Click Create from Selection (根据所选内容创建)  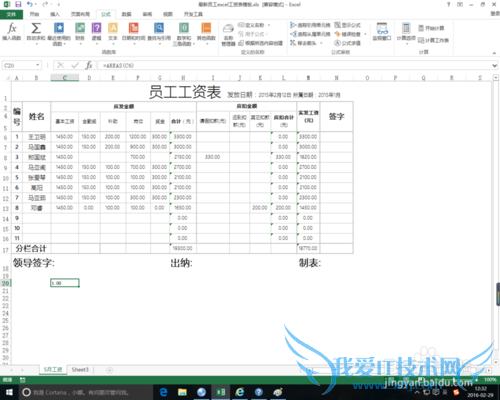pyautogui.click(x=261, y=43)
